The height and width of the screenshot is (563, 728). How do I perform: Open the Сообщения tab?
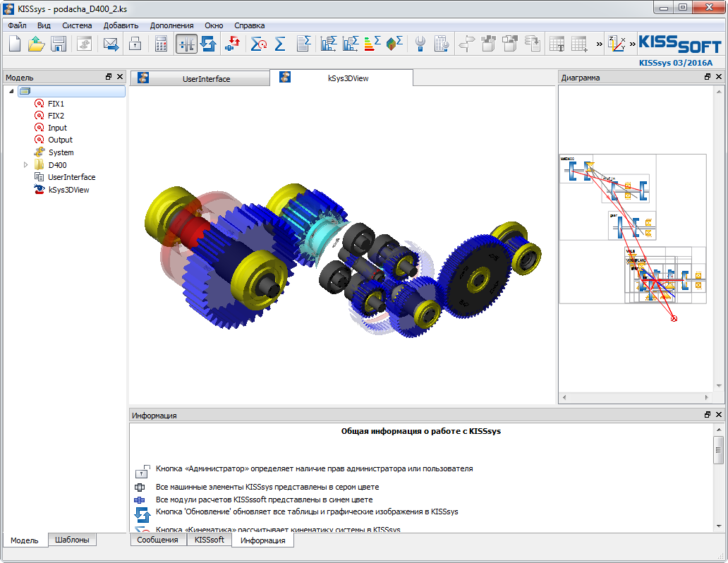click(158, 540)
